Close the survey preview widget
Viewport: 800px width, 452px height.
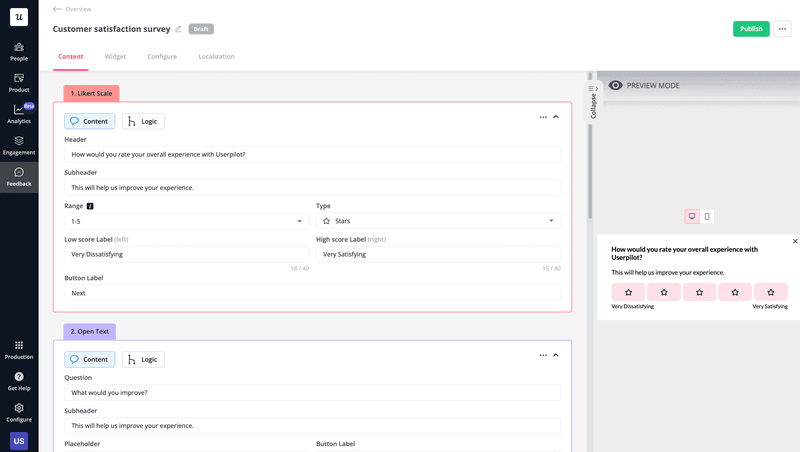point(795,241)
